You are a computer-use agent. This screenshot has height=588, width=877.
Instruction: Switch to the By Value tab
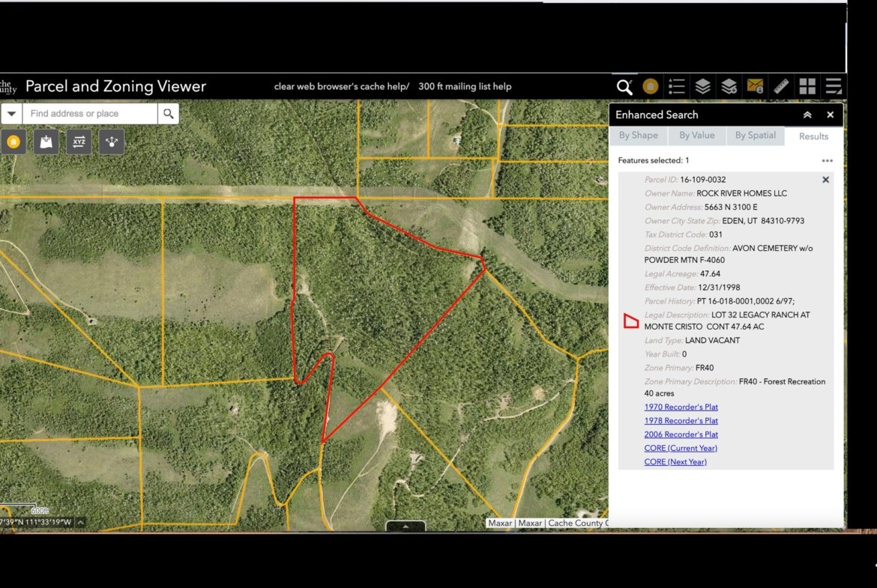696,136
